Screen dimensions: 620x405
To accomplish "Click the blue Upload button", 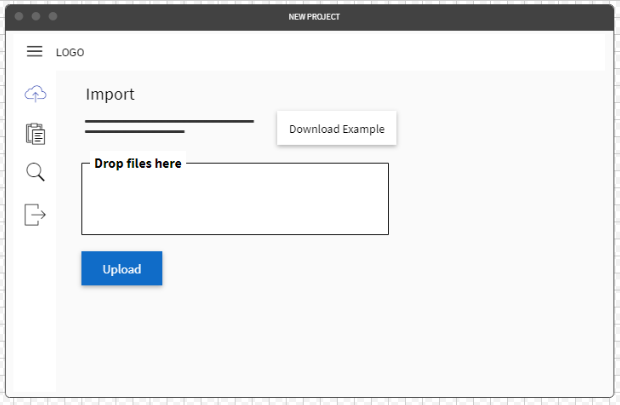I will 122,268.
